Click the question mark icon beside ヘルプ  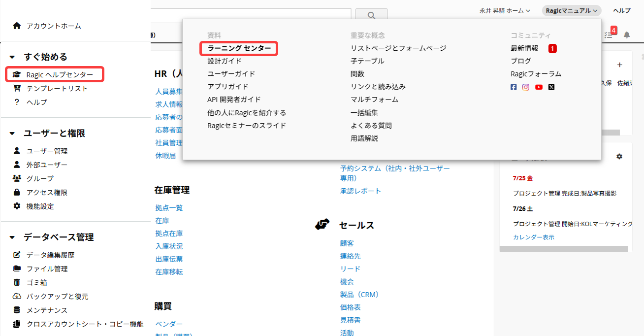(x=17, y=102)
